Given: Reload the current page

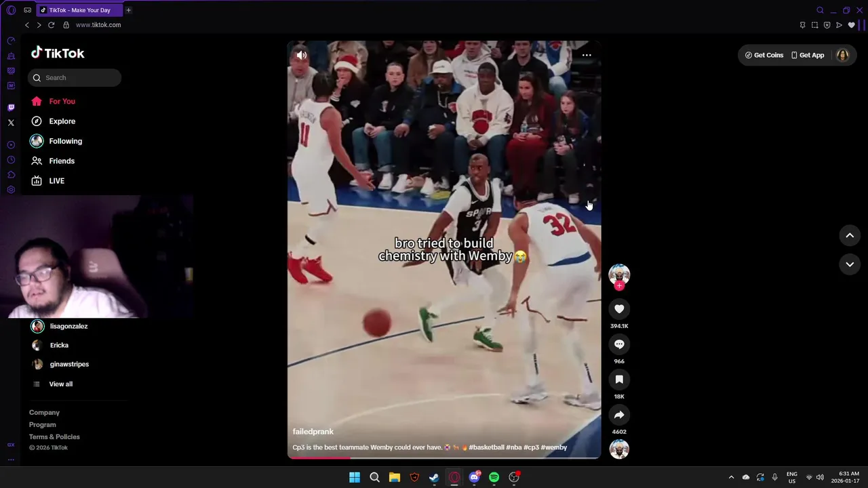Looking at the screenshot, I should [51, 25].
